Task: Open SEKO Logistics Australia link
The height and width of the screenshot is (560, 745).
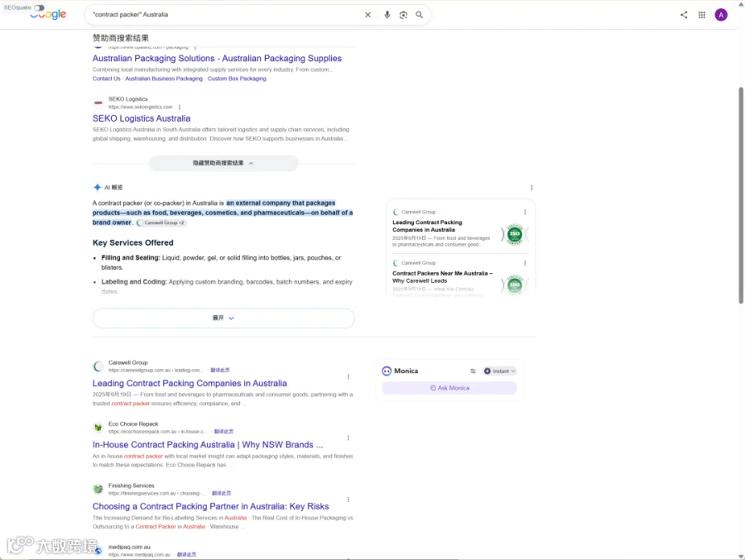Action: point(141,119)
